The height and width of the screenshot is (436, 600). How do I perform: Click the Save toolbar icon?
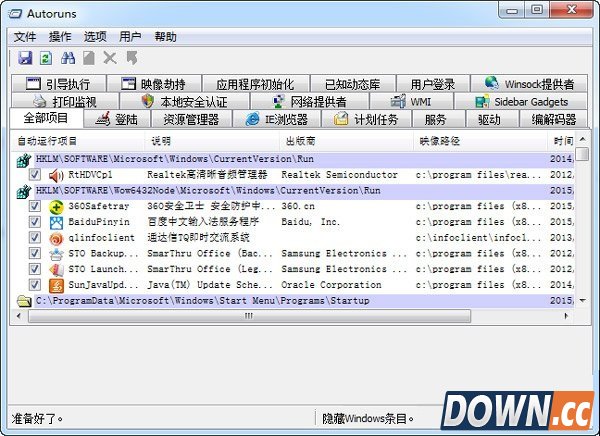(25, 58)
